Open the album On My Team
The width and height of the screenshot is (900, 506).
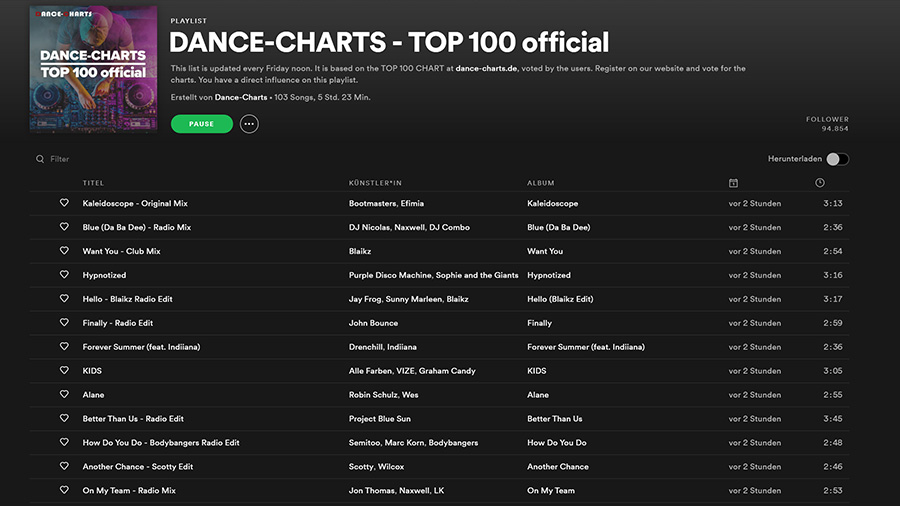pos(551,491)
